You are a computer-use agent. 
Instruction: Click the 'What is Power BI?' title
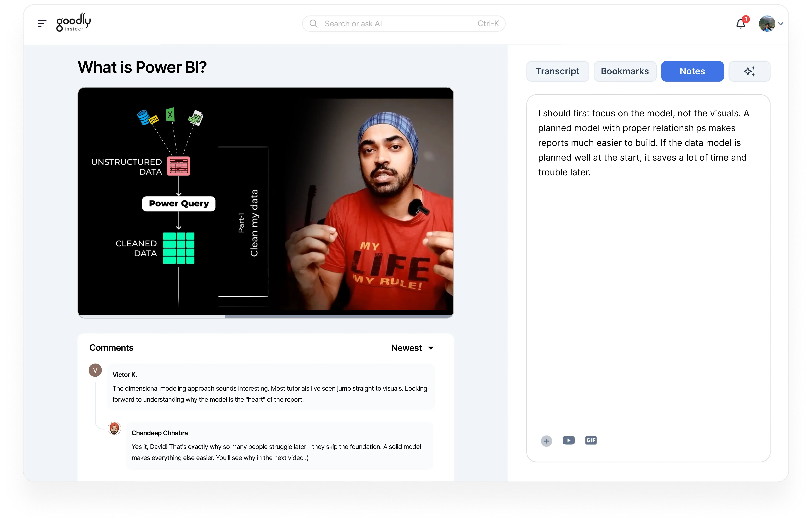coord(142,67)
